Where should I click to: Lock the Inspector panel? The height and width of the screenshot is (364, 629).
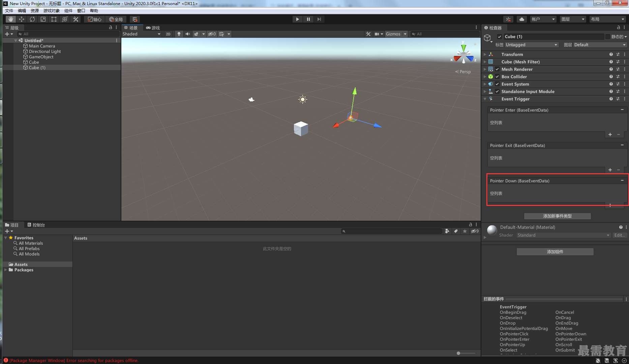click(x=618, y=28)
